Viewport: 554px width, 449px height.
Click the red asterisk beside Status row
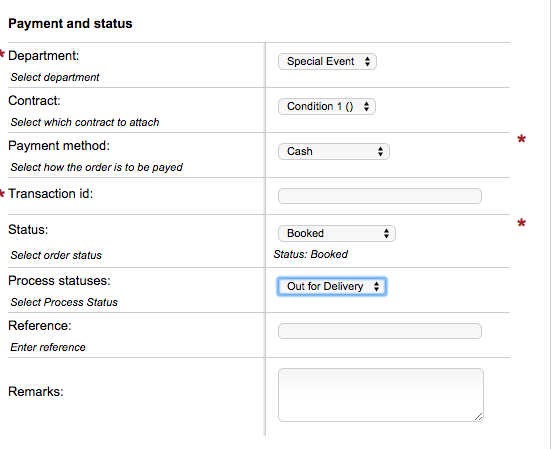[521, 223]
